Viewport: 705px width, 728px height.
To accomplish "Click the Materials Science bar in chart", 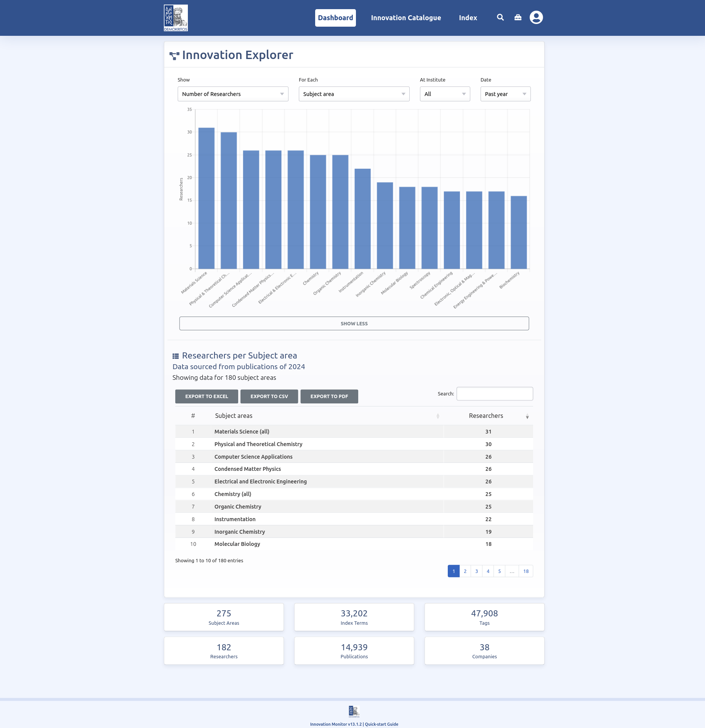I will (x=207, y=198).
